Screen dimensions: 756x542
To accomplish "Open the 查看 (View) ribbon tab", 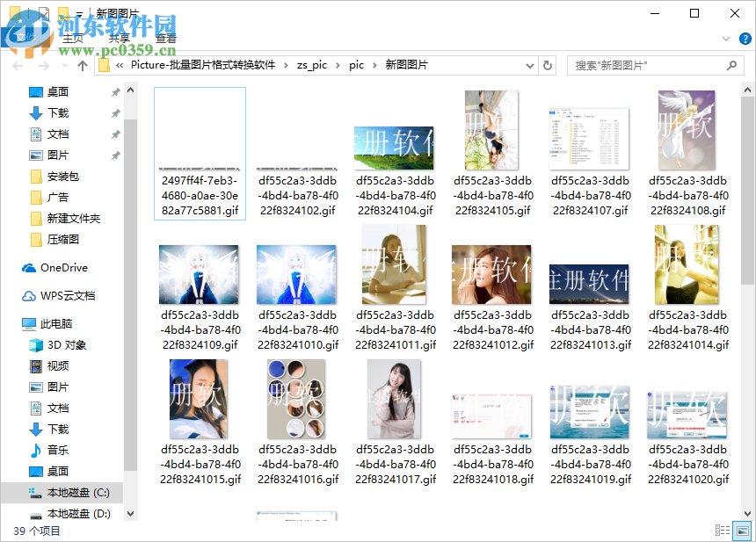I will click(166, 39).
